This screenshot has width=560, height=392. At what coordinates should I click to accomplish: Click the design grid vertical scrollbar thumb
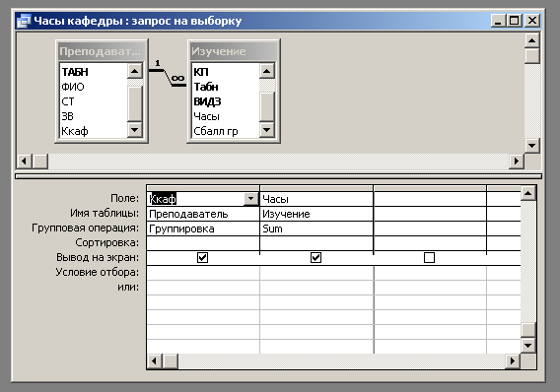click(527, 330)
